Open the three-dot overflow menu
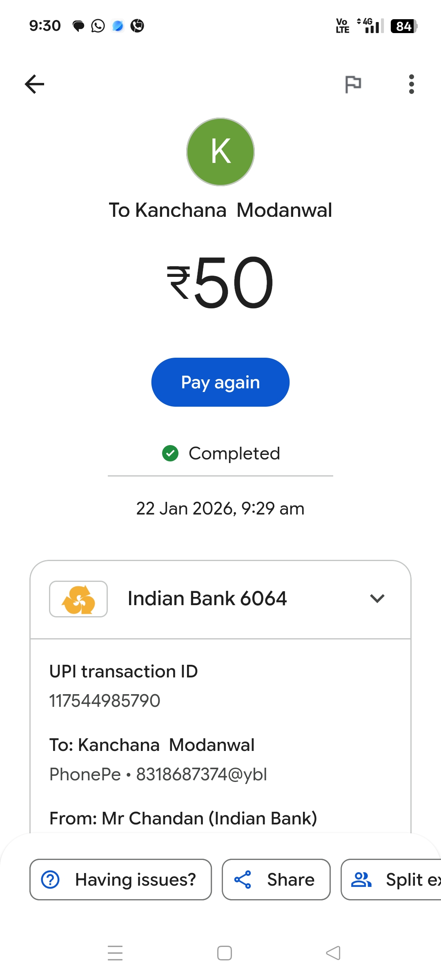 point(411,84)
